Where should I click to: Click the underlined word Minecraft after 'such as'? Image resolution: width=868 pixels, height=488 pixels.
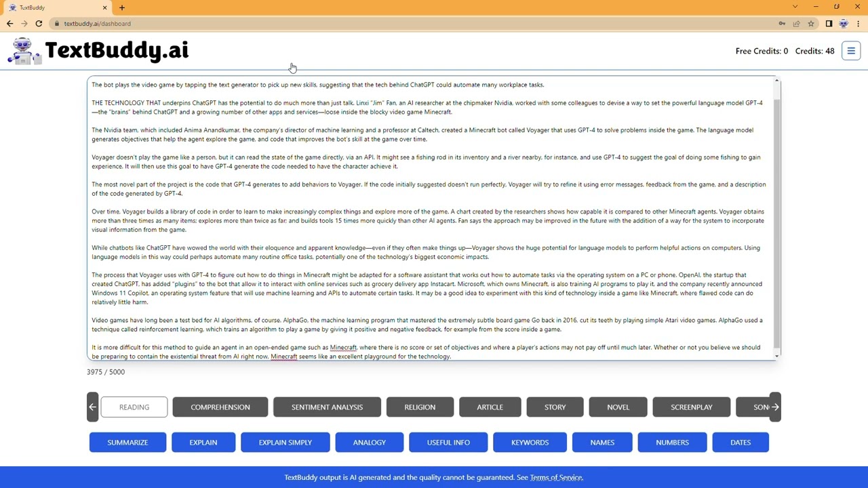coord(343,347)
